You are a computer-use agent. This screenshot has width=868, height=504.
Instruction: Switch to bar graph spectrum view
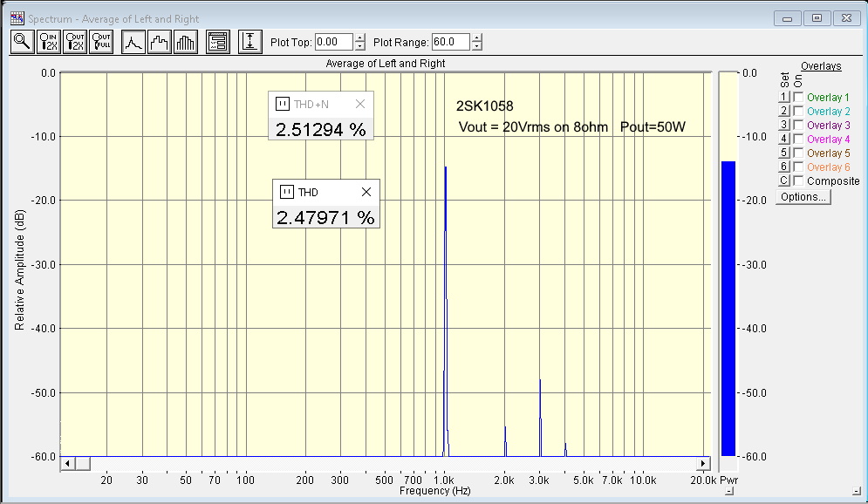[186, 42]
